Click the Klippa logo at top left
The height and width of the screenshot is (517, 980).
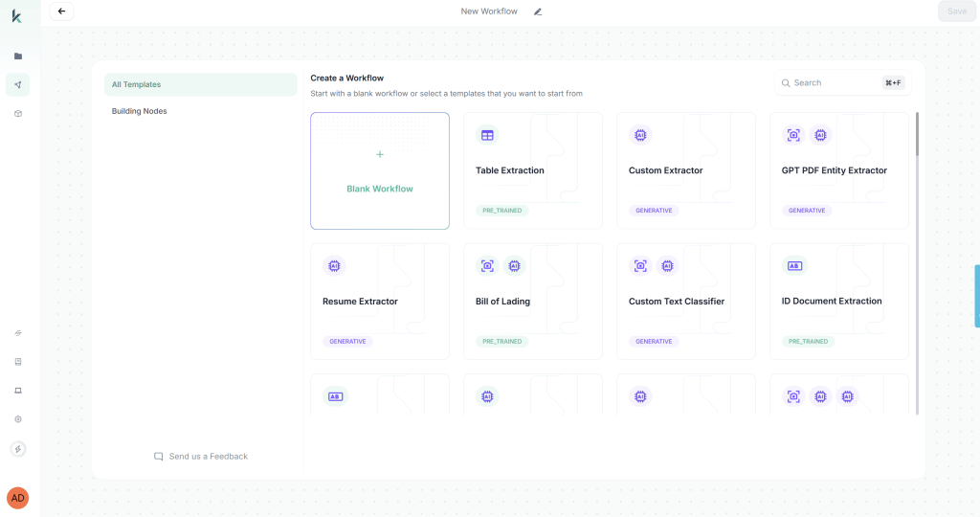(x=16, y=16)
